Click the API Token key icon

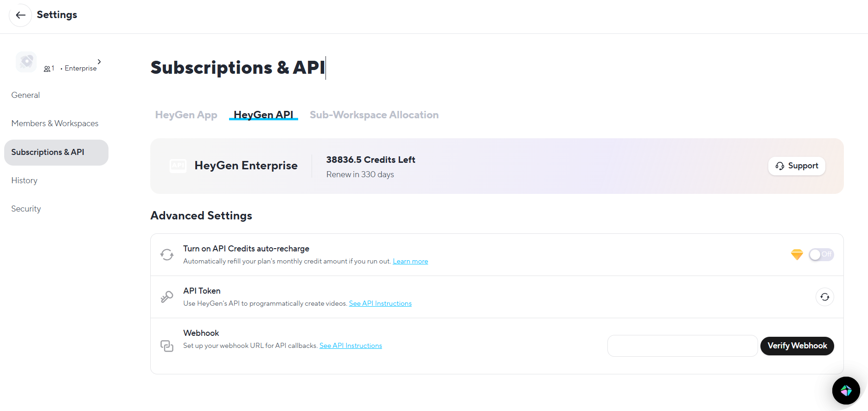(167, 297)
